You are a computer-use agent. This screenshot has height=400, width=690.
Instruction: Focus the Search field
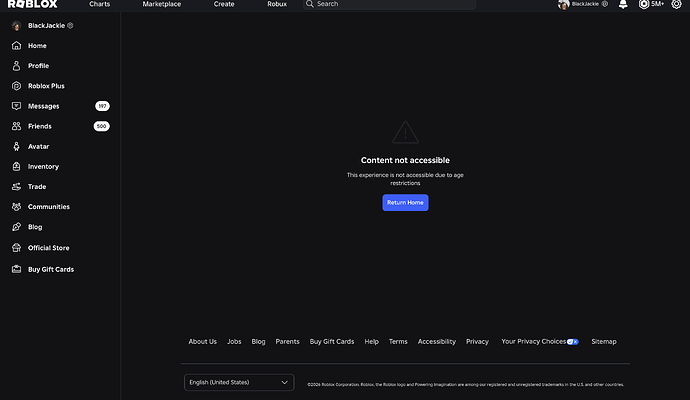[x=389, y=4]
